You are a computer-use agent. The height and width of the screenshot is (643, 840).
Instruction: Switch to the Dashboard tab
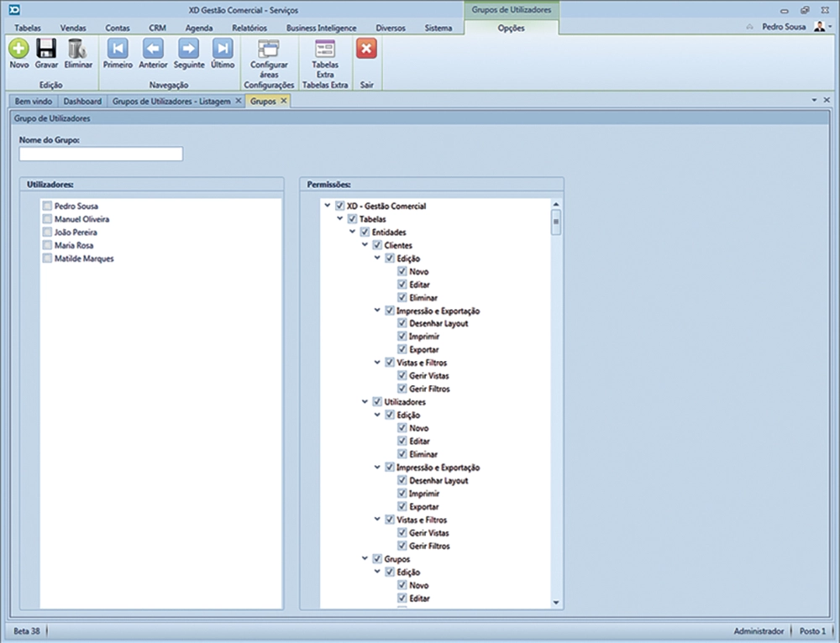[84, 102]
